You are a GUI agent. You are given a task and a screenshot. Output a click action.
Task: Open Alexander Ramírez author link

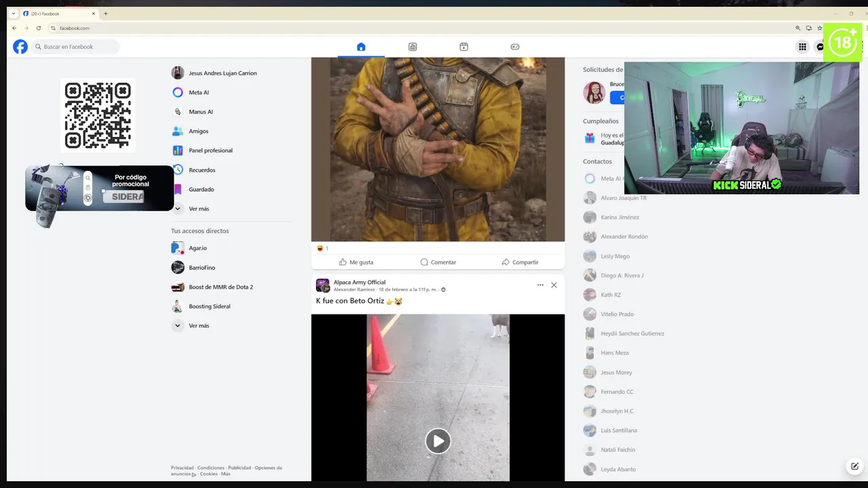(354, 289)
